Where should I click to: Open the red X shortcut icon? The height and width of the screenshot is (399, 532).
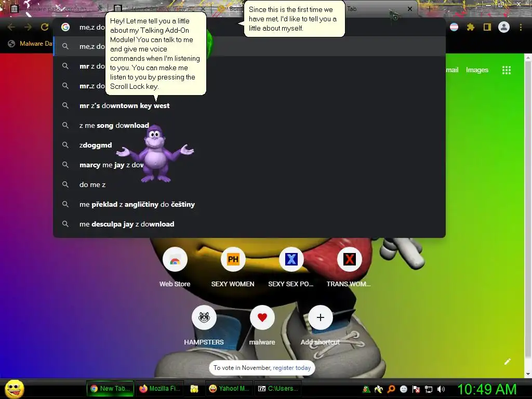[350, 260]
